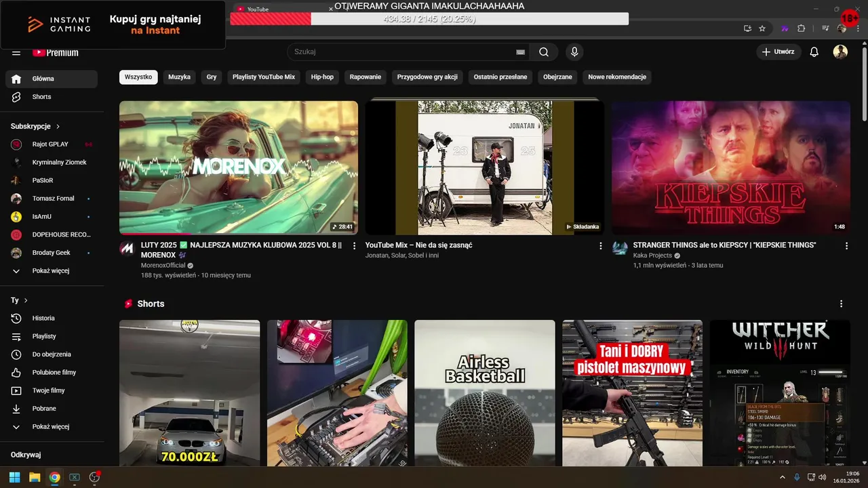Open Brodaty Geek channel
Screen dimensions: 868x488
pos(52,253)
